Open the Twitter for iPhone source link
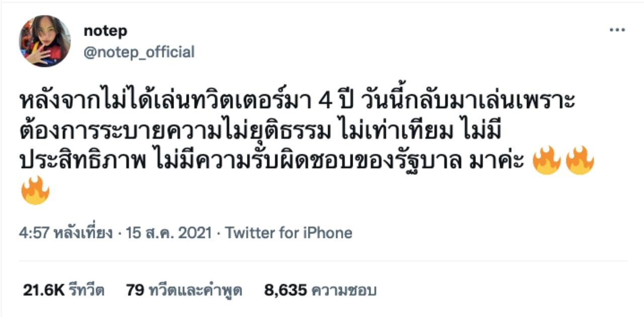644x317 pixels. [288, 233]
